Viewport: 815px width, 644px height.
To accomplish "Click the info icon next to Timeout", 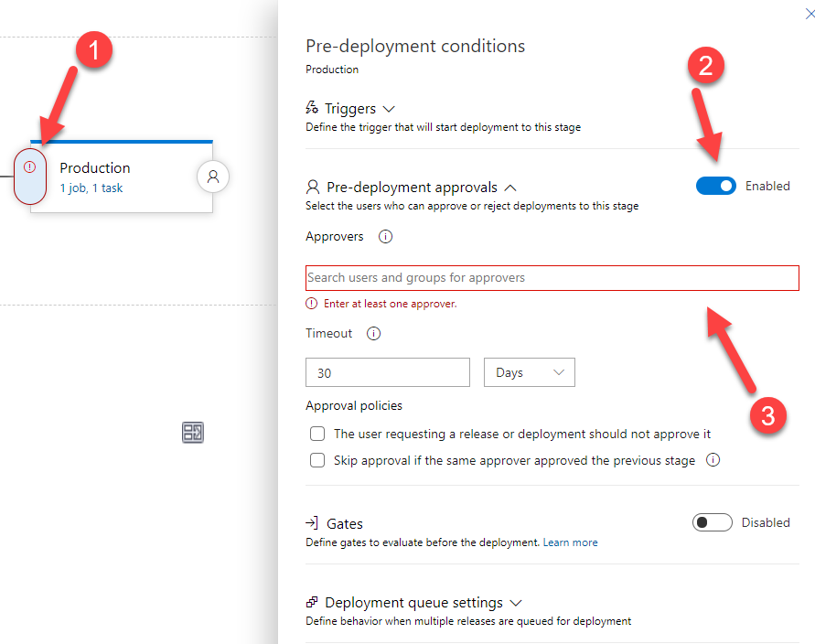I will (373, 333).
